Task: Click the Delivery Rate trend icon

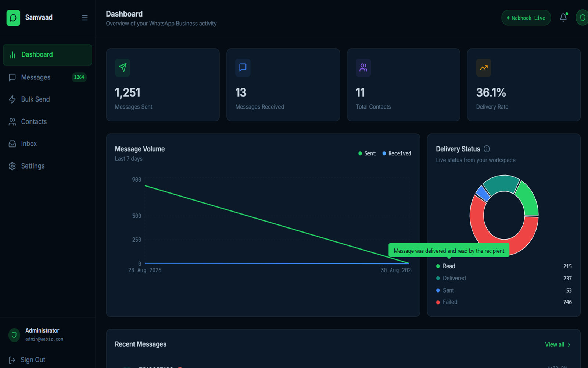Action: [x=484, y=67]
